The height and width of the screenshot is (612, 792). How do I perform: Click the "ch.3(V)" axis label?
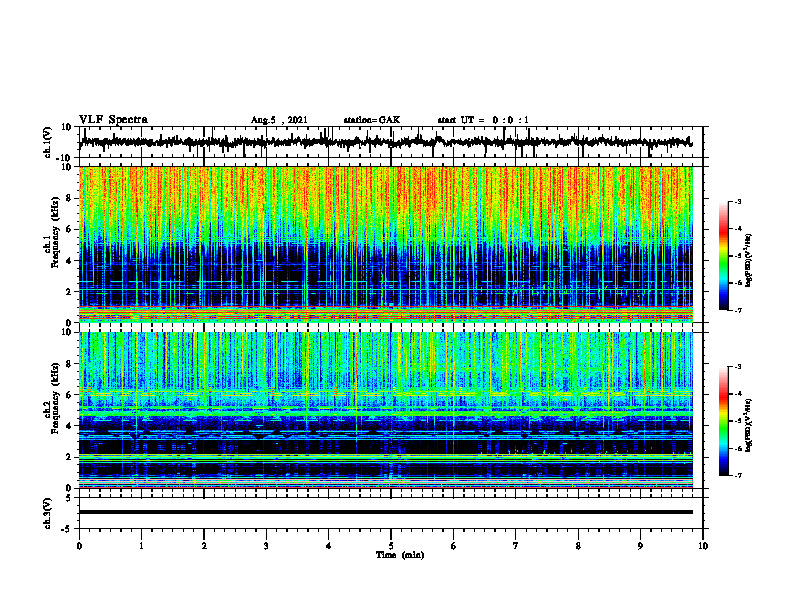[x=48, y=513]
